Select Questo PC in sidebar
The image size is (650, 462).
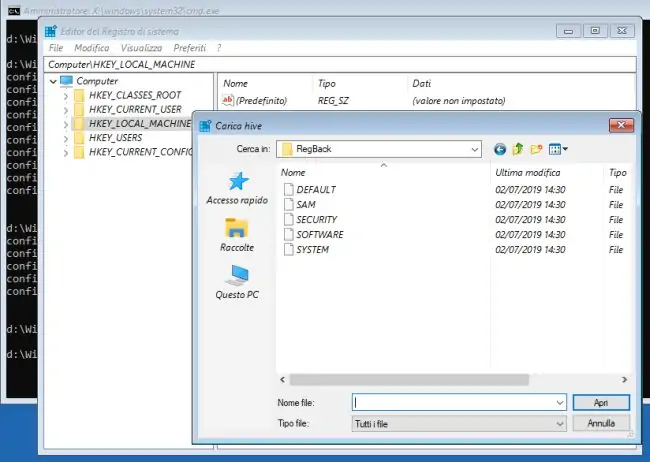[236, 281]
